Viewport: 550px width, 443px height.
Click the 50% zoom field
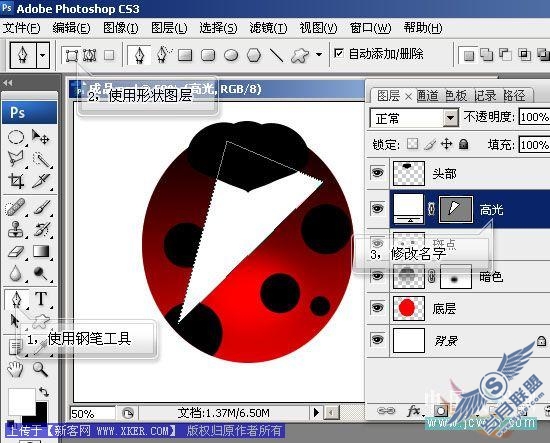[x=93, y=414]
